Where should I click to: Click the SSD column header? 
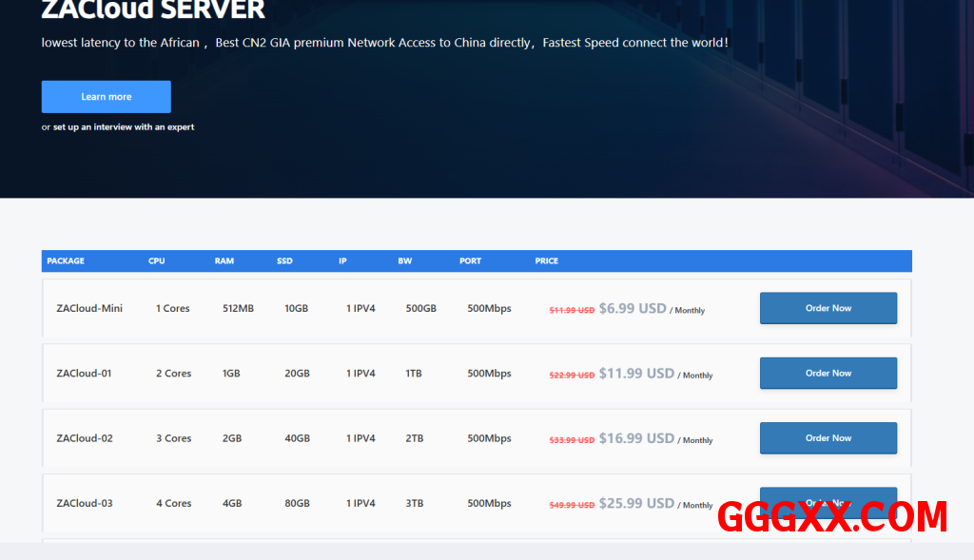(284, 261)
